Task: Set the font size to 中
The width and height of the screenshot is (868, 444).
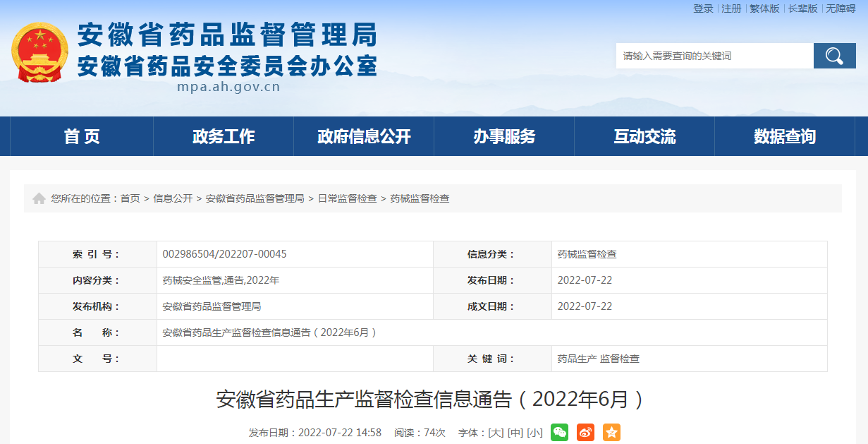Action: [515, 433]
